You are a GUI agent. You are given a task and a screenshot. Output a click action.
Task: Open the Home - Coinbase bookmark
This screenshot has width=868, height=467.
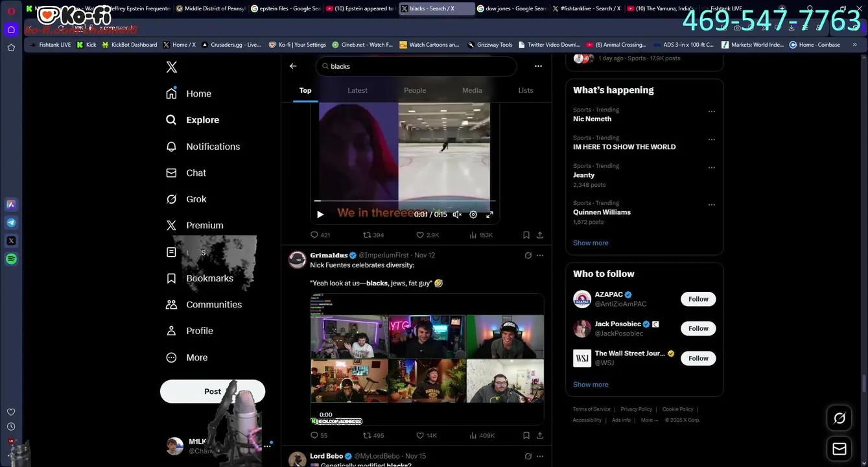click(x=814, y=45)
